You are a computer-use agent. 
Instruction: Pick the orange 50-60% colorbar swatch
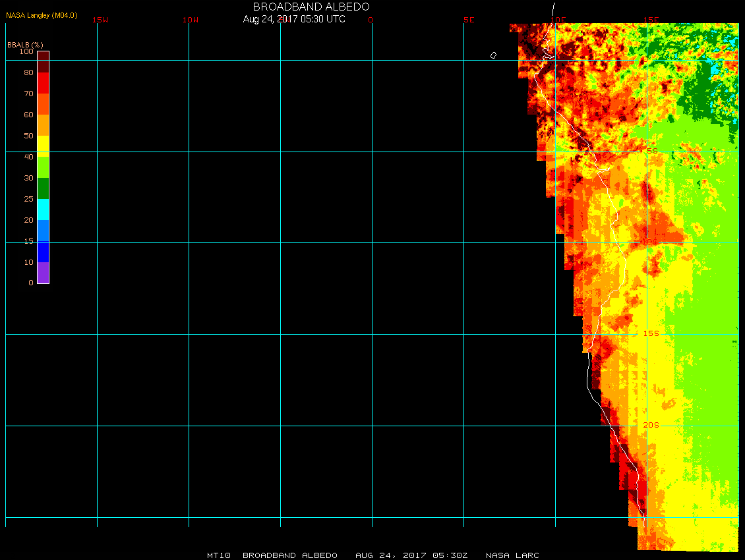coord(43,125)
